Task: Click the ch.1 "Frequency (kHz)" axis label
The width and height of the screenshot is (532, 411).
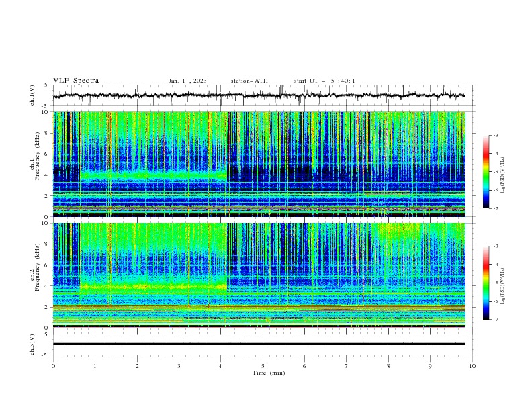Action: (37, 156)
